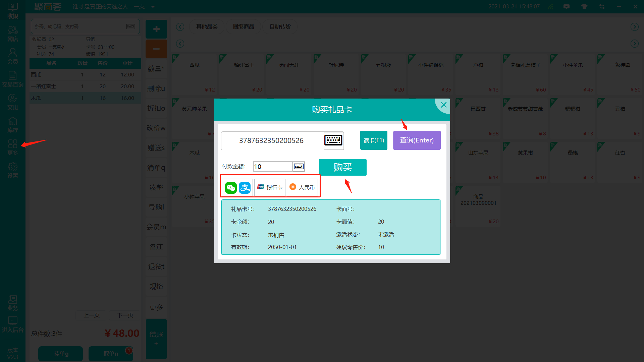644x362 pixels.
Task: Click the gift card number input field
Action: tap(272, 140)
